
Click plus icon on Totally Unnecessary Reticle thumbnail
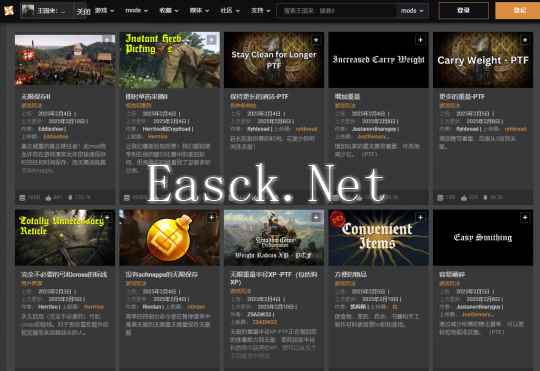pyautogui.click(x=107, y=218)
